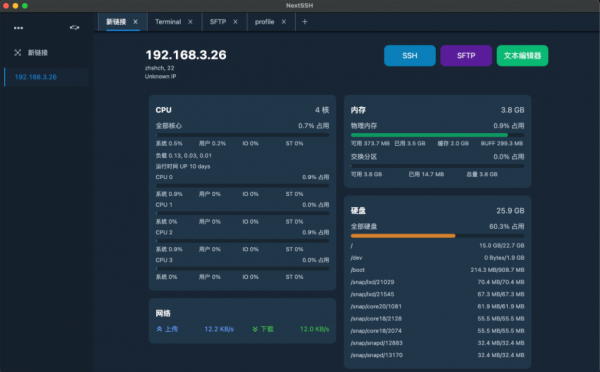Click 负载 0.13, 0.03, 0.01 load line

click(183, 155)
